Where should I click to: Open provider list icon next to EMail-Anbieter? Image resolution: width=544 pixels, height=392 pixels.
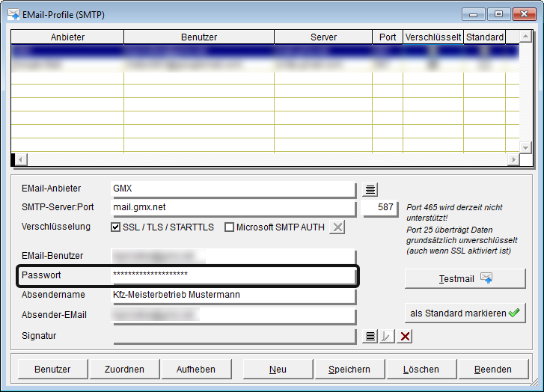370,189
